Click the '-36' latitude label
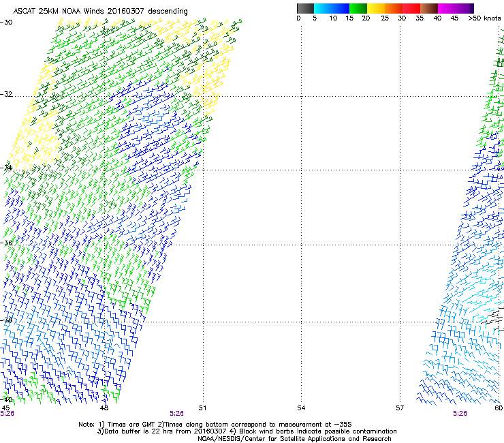This screenshot has width=504, height=443. [6, 243]
